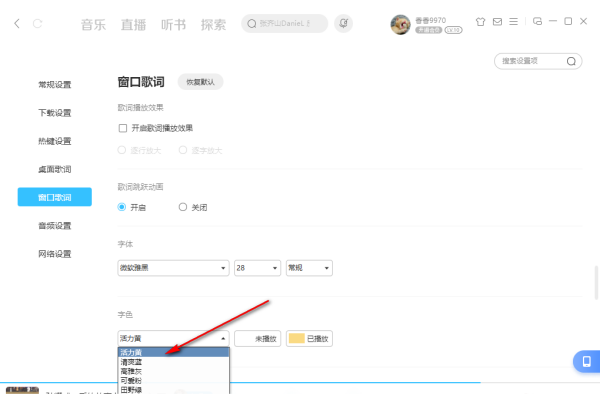Click the album cover thumbnail at bottom-left
This screenshot has height=395, width=600.
tap(22, 390)
